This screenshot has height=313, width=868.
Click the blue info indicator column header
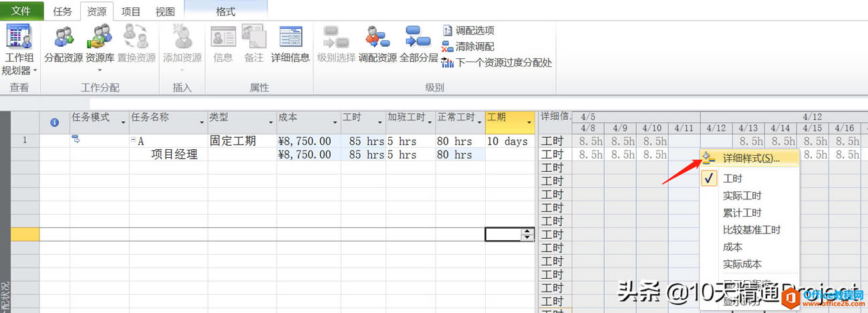click(x=55, y=122)
